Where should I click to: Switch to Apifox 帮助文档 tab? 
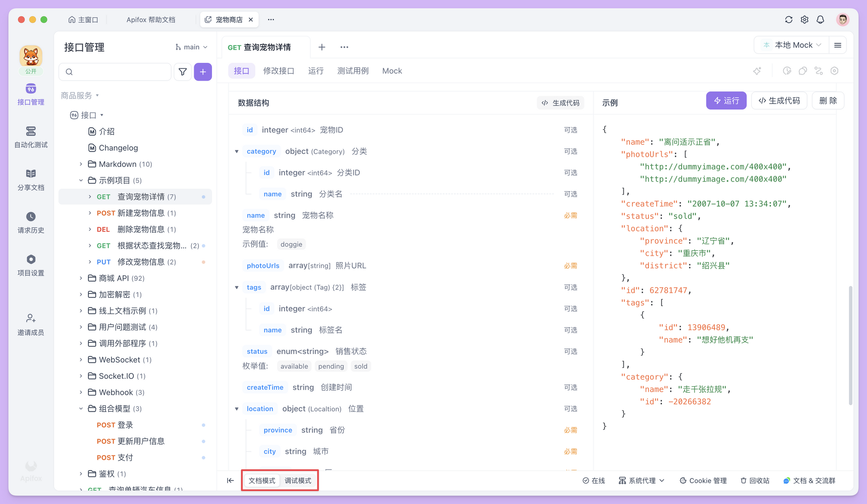pyautogui.click(x=150, y=20)
